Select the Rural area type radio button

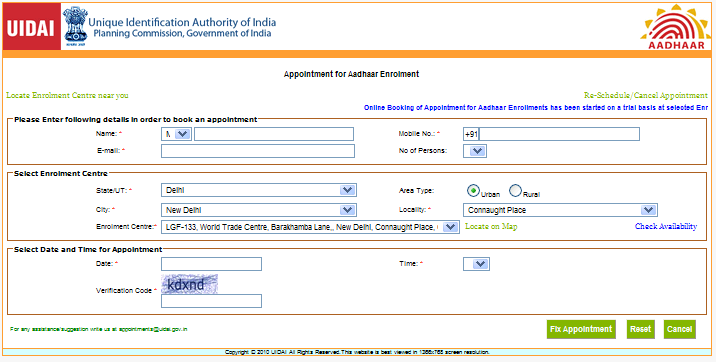[515, 190]
